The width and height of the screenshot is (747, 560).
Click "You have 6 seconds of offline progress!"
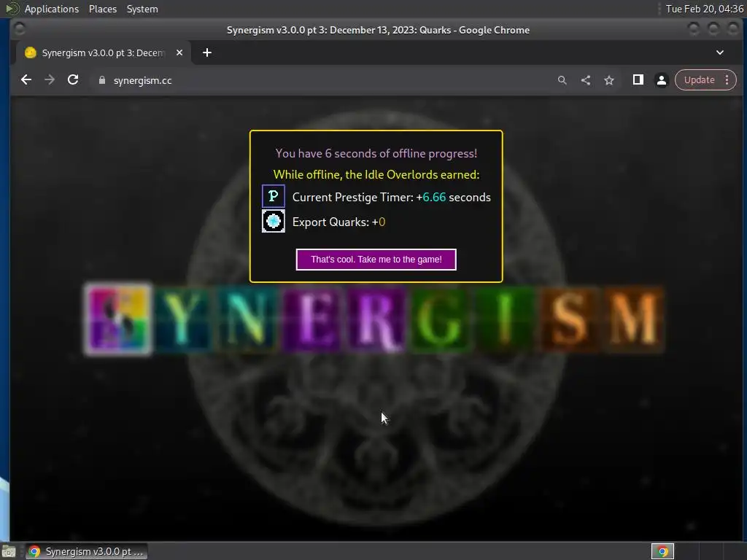376,153
